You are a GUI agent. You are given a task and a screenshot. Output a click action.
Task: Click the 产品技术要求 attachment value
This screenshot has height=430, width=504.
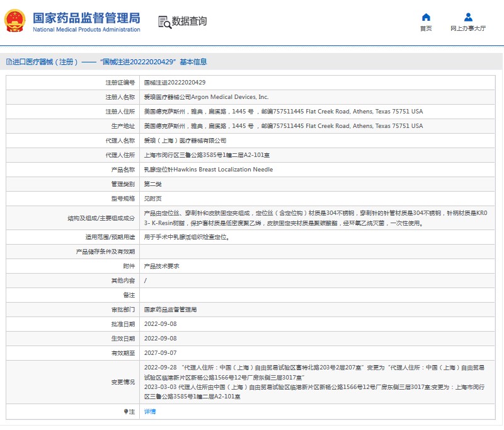(x=161, y=266)
